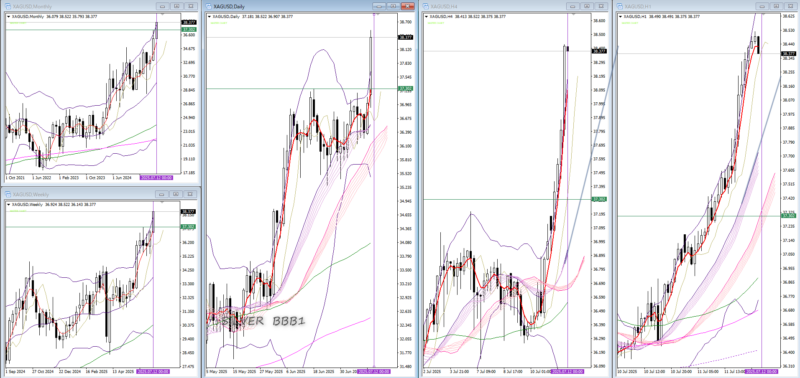The height and width of the screenshot is (378, 800).
Task: Close the XAGUSD,Daily chart window
Action: pyautogui.click(x=407, y=6)
